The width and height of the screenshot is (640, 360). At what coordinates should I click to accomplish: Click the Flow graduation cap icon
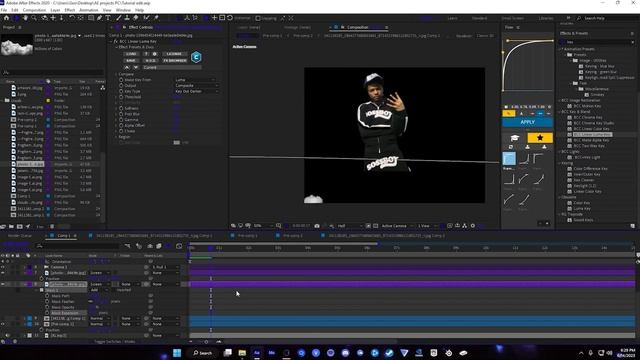click(x=514, y=138)
